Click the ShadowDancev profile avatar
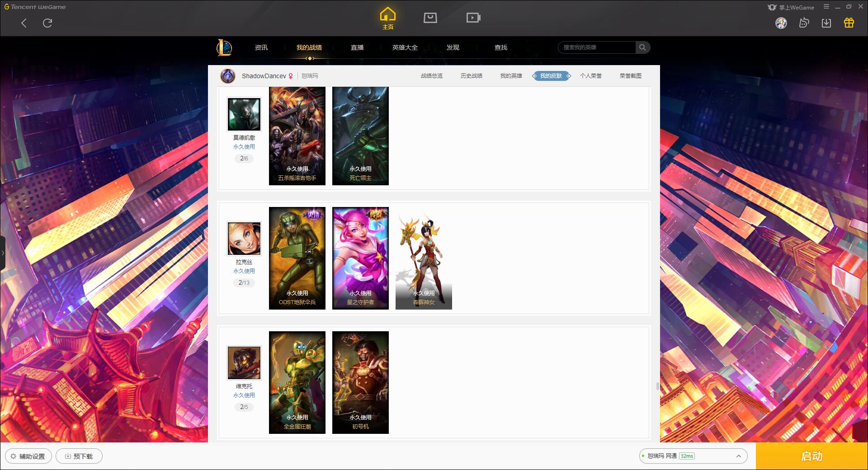Viewport: 868px width, 470px height. (228, 76)
